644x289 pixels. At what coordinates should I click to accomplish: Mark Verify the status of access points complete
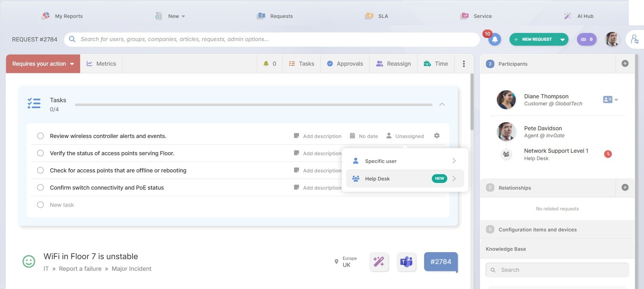tap(40, 153)
